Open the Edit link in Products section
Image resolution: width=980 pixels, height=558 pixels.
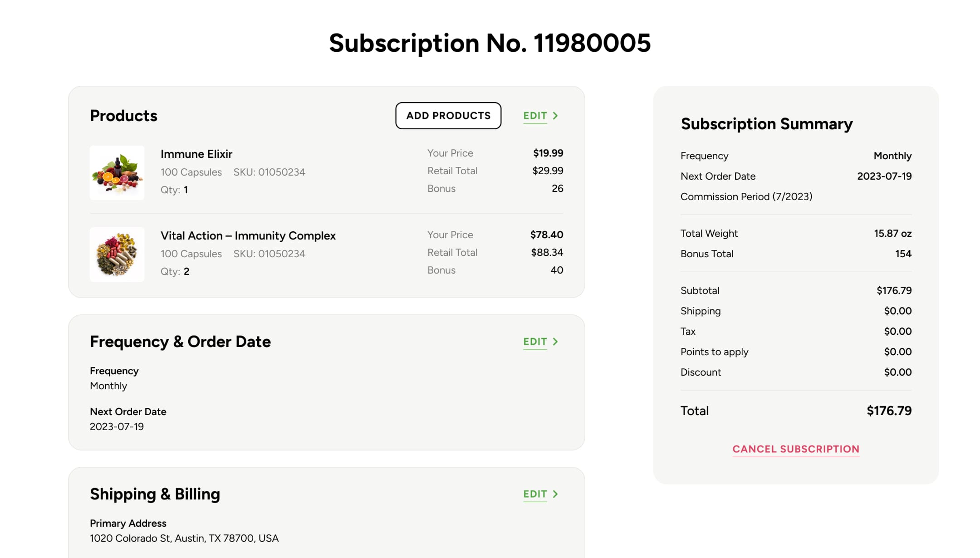click(x=535, y=116)
